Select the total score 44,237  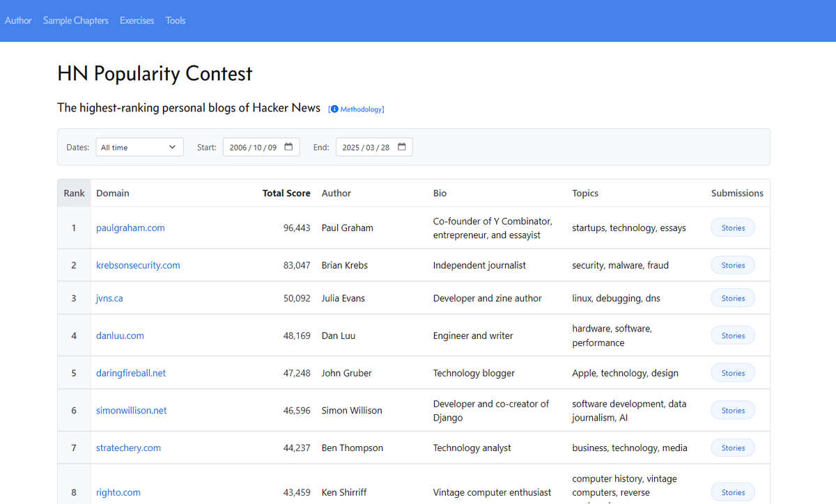click(297, 448)
